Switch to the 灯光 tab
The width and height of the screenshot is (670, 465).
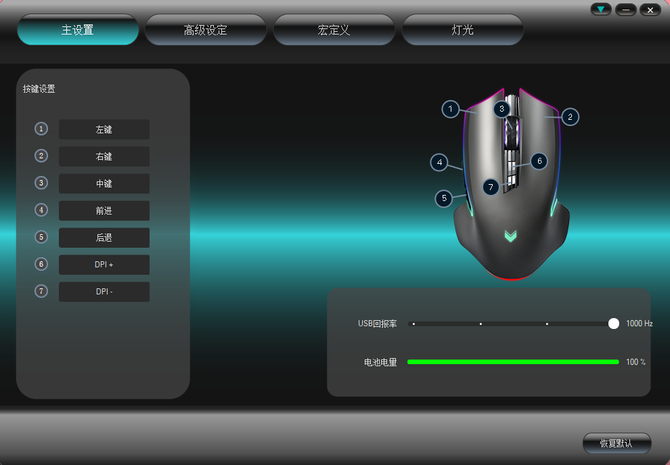tap(462, 30)
